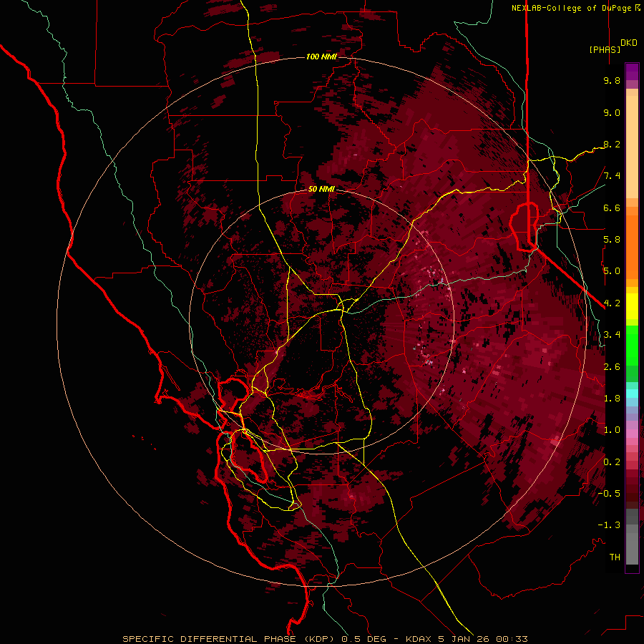The image size is (644, 644).
Task: Select the 5.0 scale value
Action: coord(612,271)
